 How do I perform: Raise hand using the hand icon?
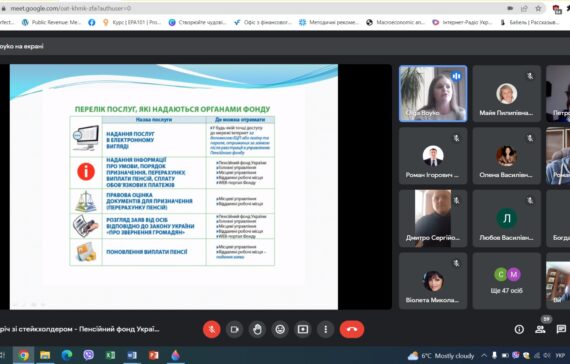click(x=257, y=329)
